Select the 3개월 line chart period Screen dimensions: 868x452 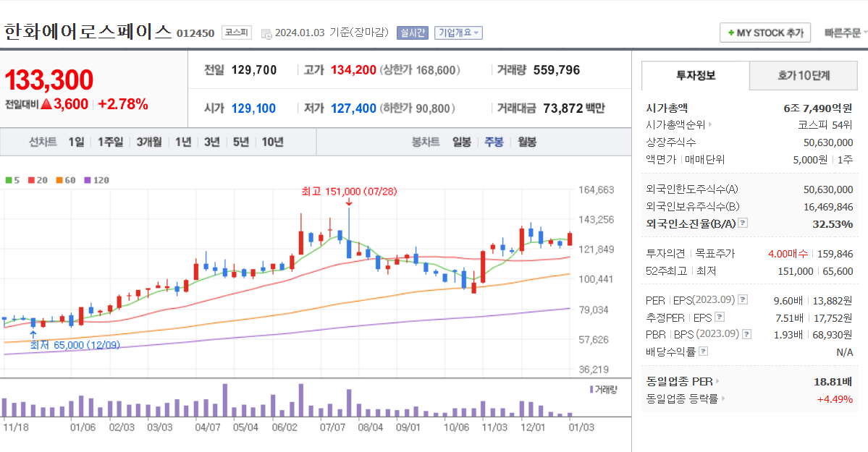[x=149, y=142]
